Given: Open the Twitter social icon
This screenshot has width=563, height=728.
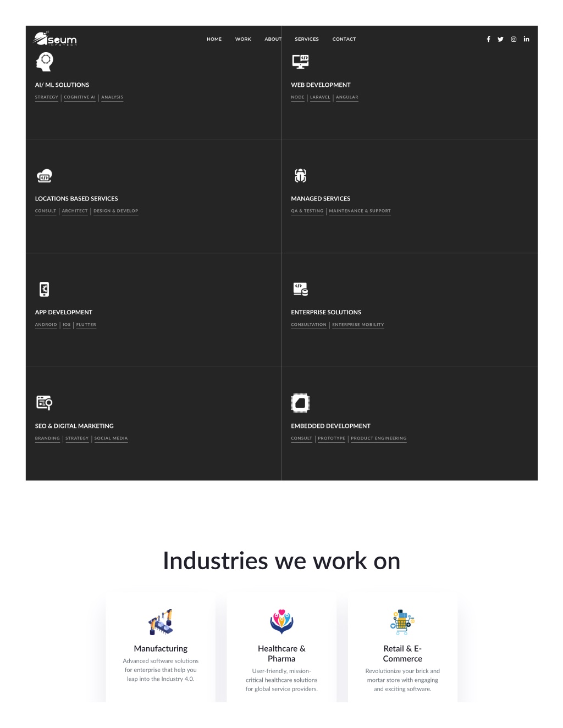Looking at the screenshot, I should [x=500, y=39].
